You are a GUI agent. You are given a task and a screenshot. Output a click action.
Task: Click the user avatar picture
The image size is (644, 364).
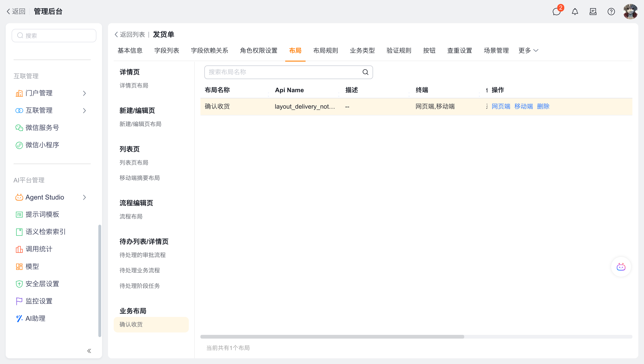pyautogui.click(x=630, y=12)
